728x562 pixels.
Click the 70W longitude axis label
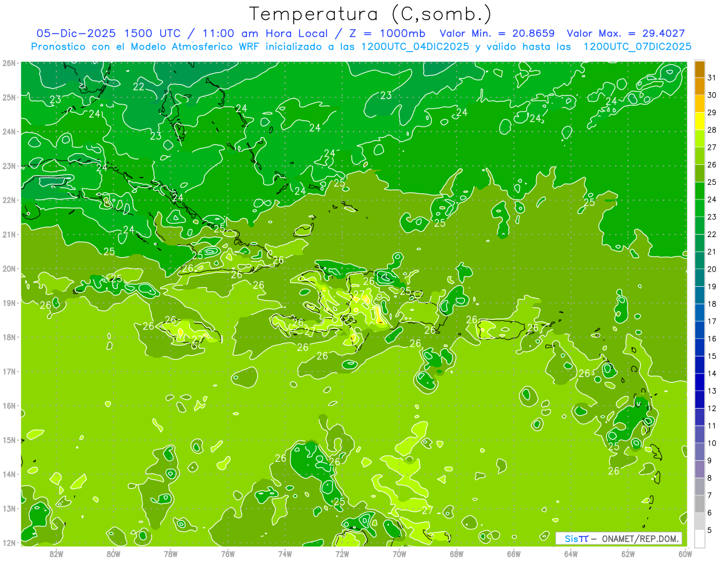(x=399, y=554)
